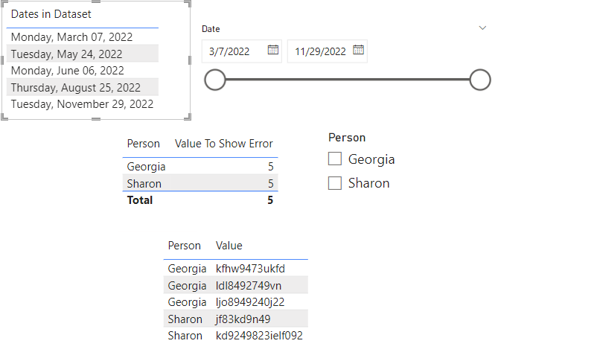The height and width of the screenshot is (364, 597).
Task: Sort bottom table by Value header
Action: (229, 246)
